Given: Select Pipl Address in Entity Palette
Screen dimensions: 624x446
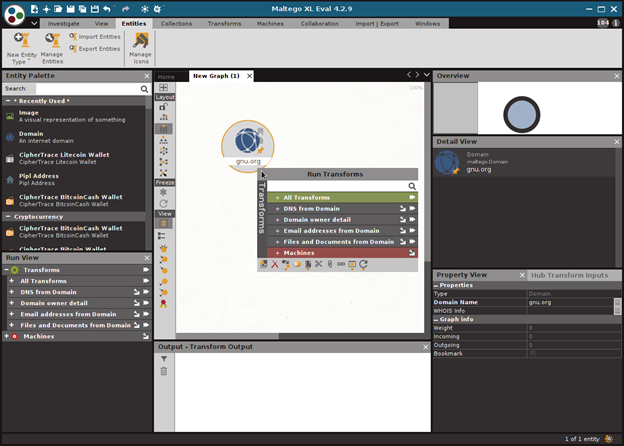Looking at the screenshot, I should point(74,179).
